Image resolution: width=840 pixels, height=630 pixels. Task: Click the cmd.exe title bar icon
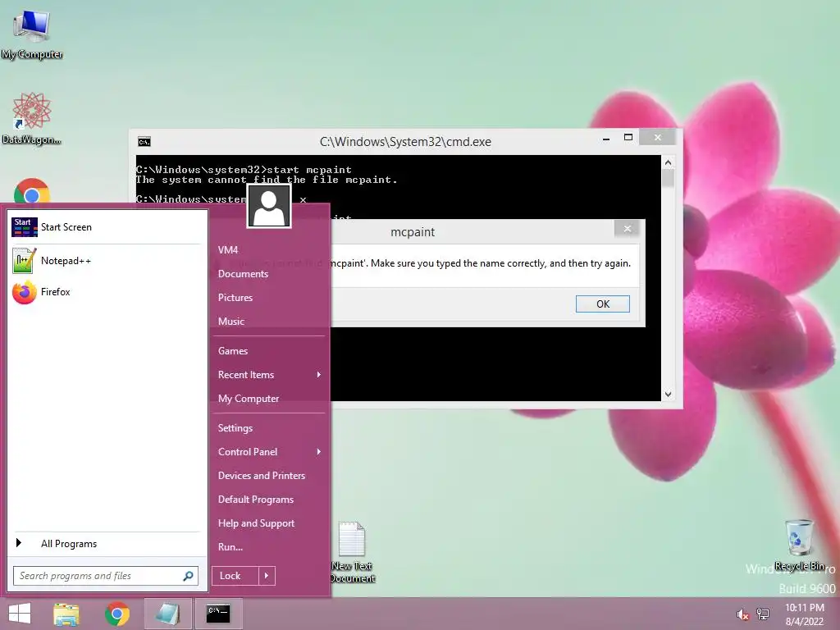tap(144, 141)
